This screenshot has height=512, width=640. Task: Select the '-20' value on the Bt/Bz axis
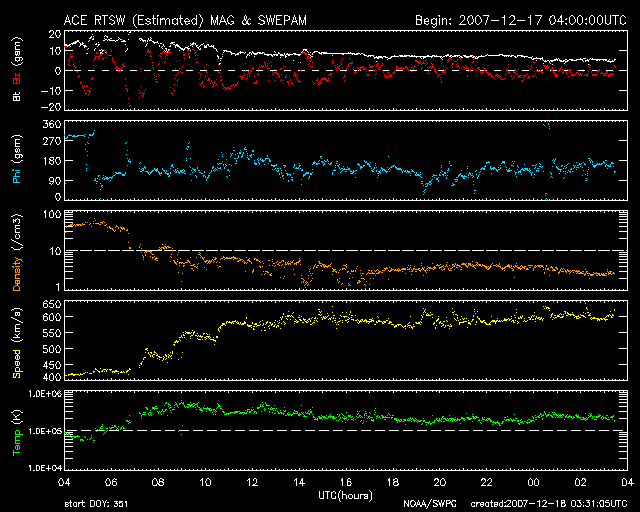pyautogui.click(x=51, y=107)
